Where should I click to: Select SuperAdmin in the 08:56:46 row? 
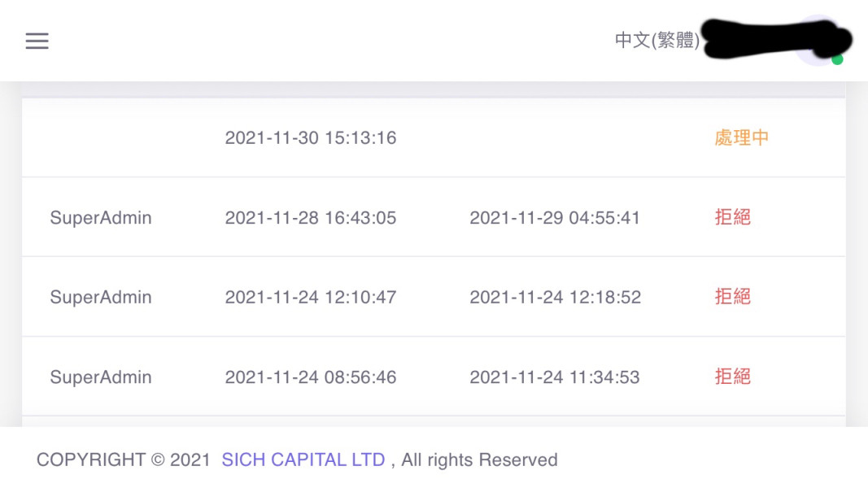tap(101, 377)
